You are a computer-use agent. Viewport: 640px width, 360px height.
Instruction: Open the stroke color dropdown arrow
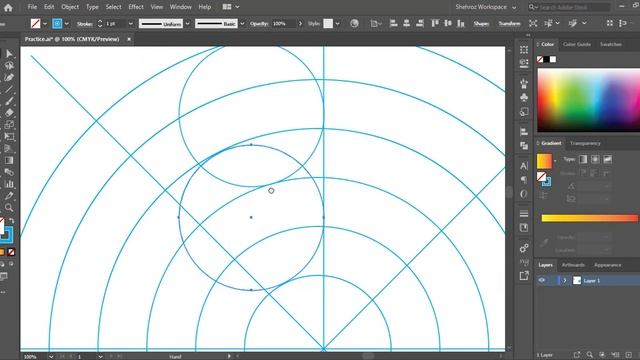(x=67, y=24)
